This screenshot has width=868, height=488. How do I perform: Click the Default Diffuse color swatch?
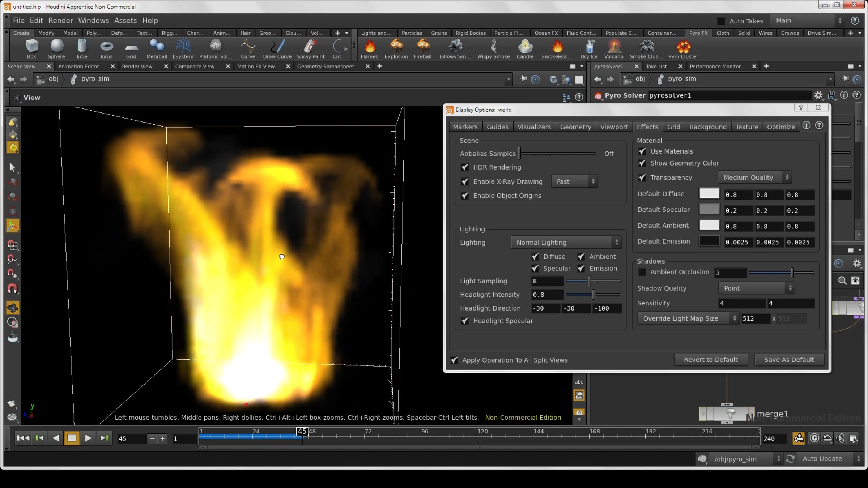click(709, 193)
